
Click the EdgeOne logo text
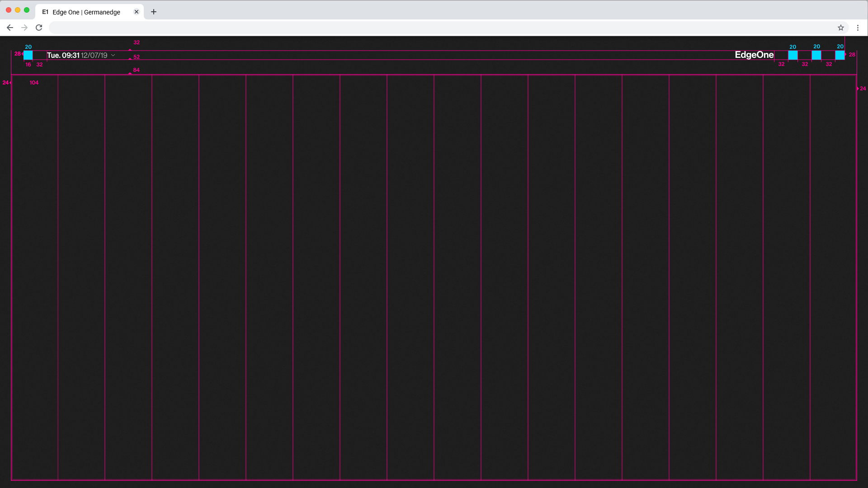point(754,55)
